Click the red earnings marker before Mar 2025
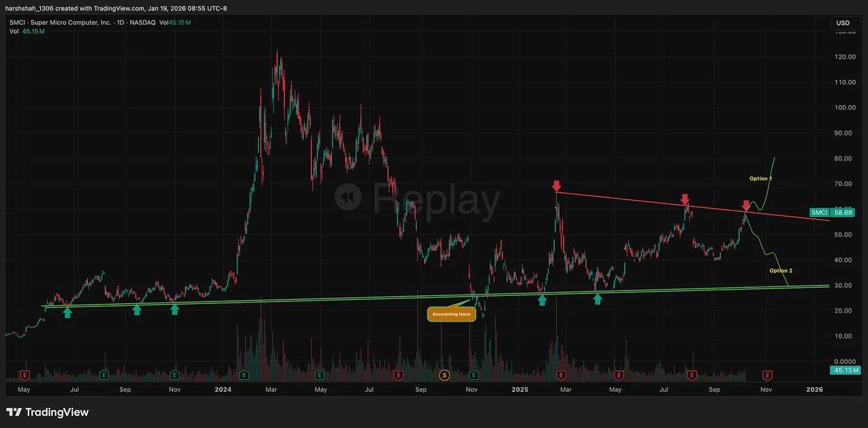 coord(561,375)
